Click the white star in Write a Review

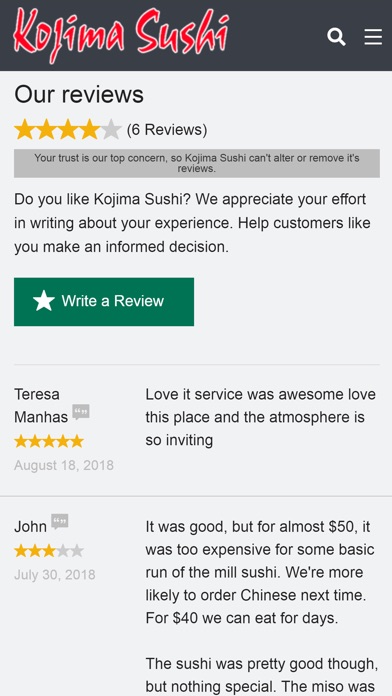pos(44,301)
